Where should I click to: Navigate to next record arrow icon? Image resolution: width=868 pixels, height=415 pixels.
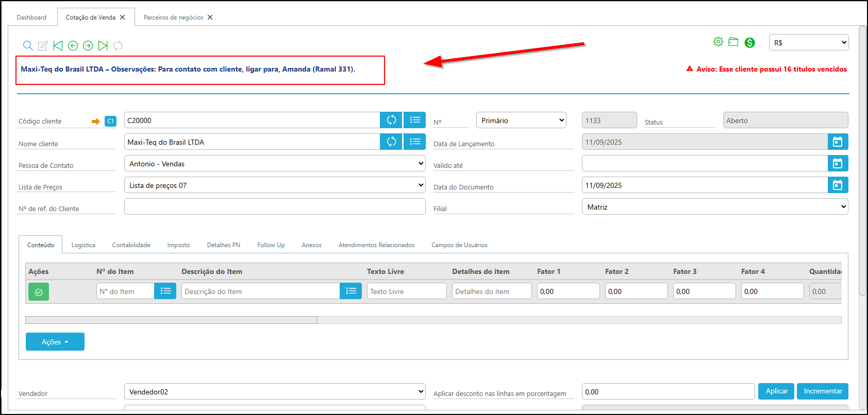(88, 46)
